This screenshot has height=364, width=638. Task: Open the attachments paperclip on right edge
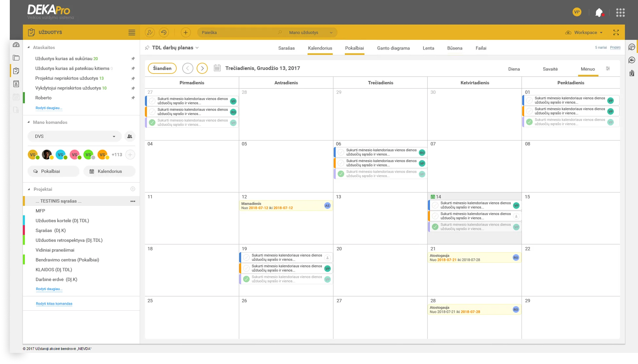point(632,73)
